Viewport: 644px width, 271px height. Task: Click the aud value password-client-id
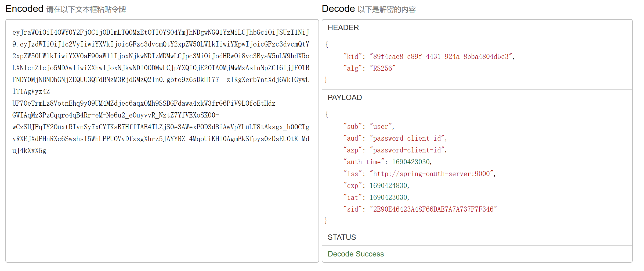[407, 138]
